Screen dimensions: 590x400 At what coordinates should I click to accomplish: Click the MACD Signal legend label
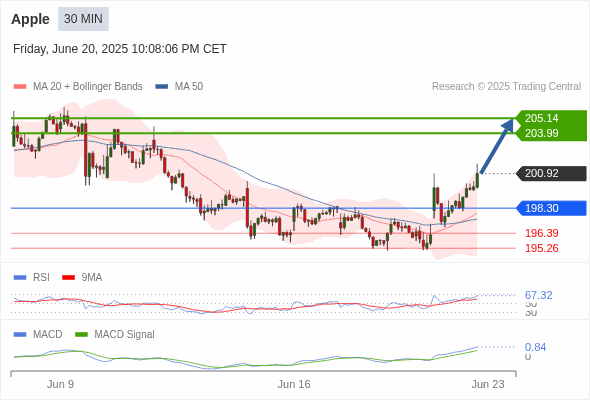125,335
